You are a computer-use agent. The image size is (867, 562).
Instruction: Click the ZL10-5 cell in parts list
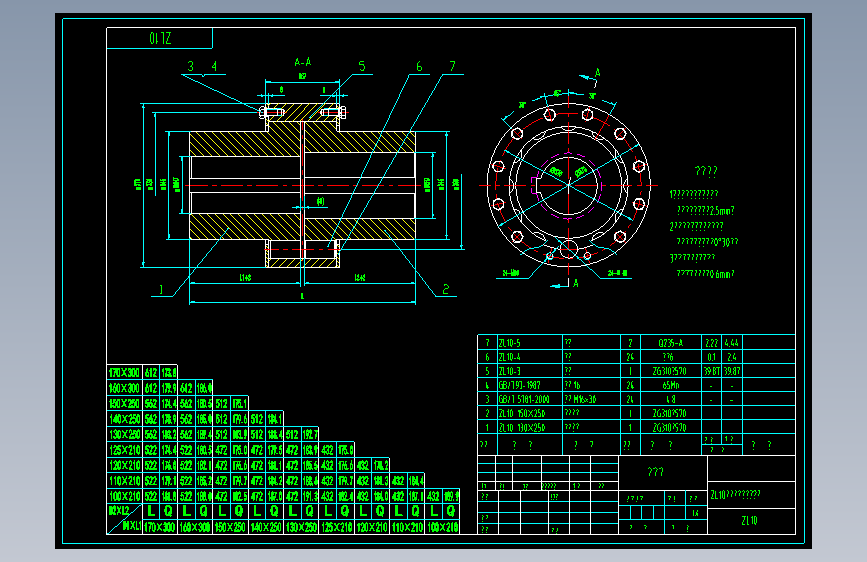click(530, 343)
